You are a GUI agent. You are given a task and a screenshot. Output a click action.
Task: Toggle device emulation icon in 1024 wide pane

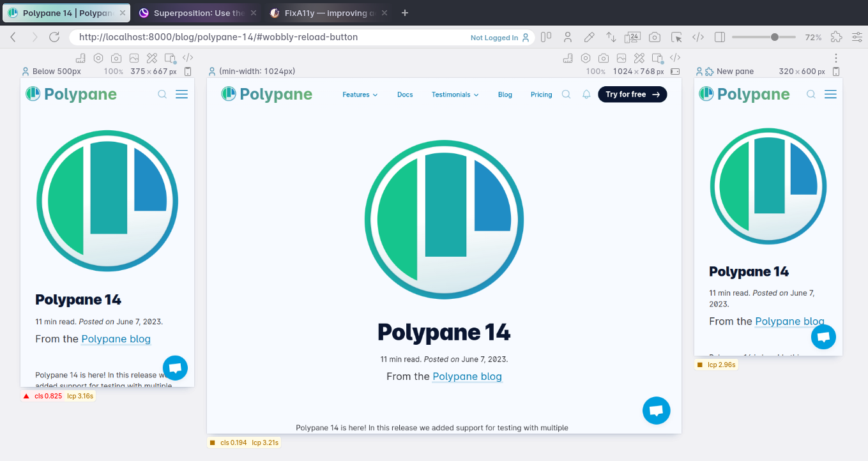click(x=657, y=58)
